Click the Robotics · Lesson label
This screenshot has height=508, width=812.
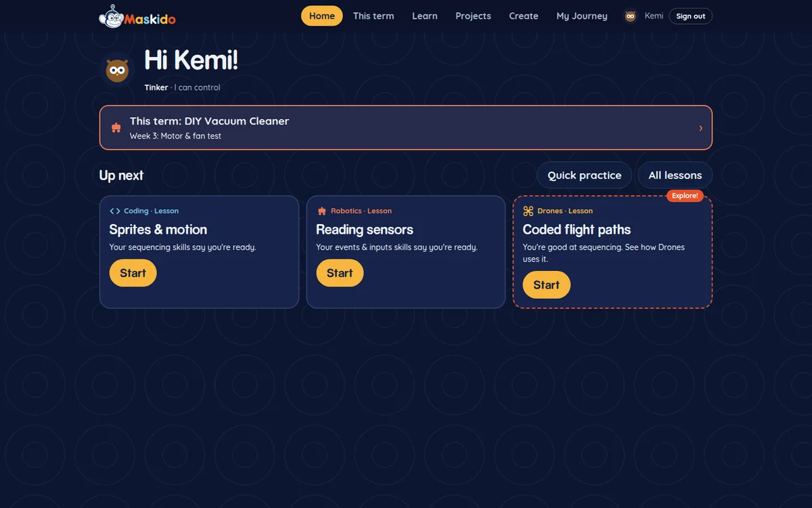point(361,211)
